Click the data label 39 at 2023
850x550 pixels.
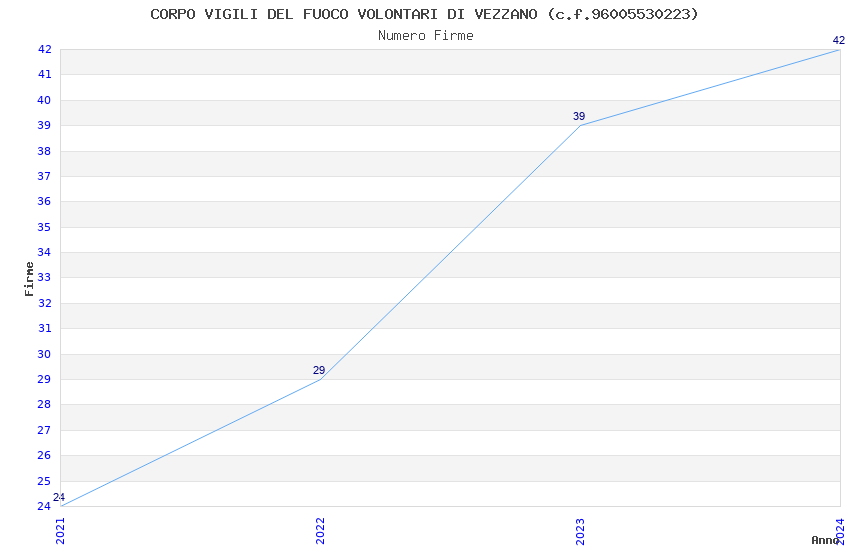(579, 116)
